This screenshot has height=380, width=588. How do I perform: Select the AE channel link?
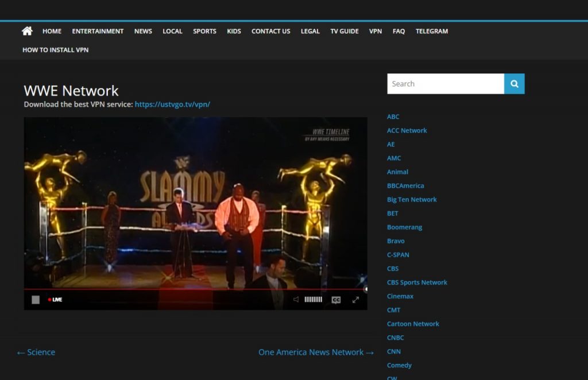pos(390,144)
